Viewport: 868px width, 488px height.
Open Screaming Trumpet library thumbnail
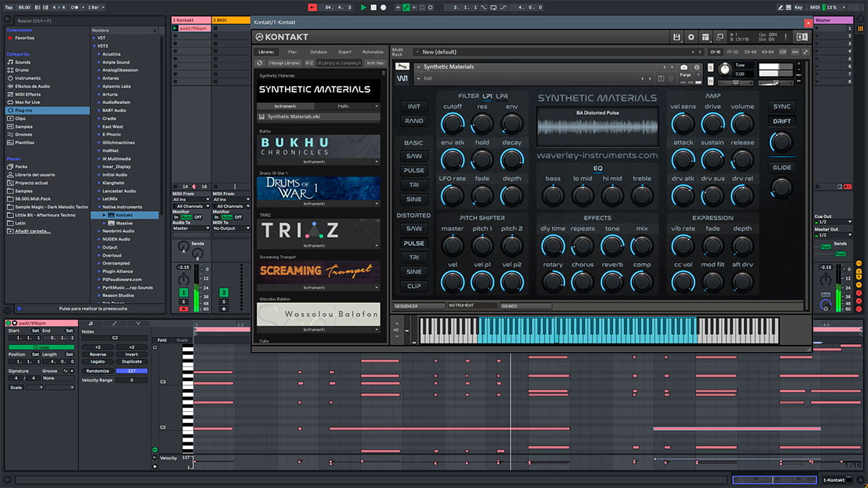(318, 273)
